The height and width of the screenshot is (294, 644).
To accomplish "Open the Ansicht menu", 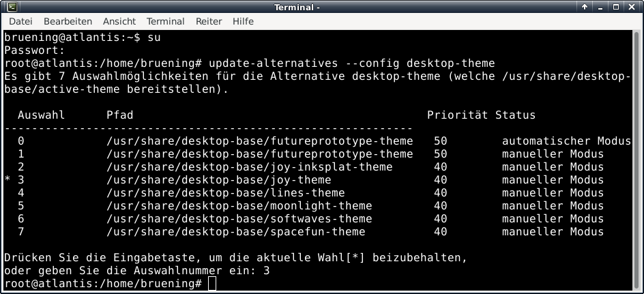I will (x=119, y=21).
